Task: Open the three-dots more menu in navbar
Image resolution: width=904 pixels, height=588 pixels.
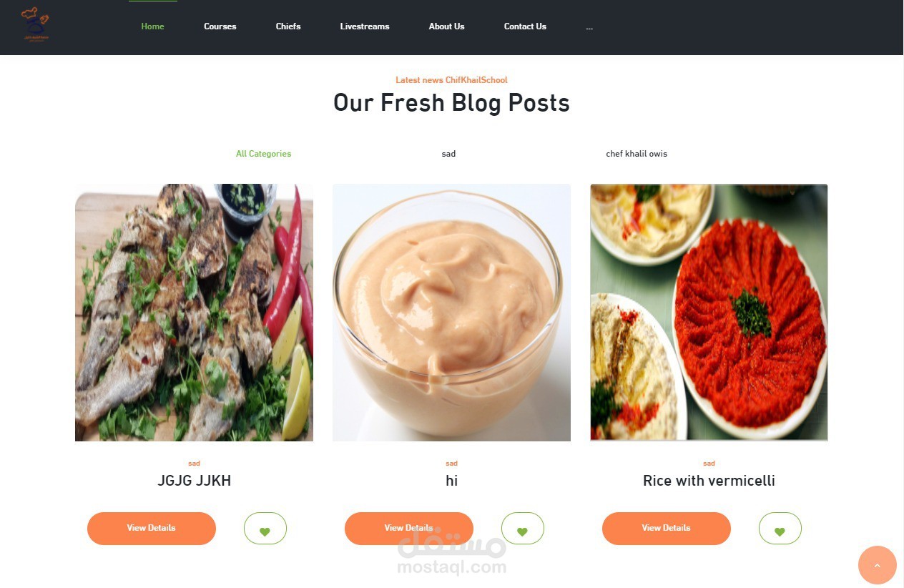Action: pos(589,27)
